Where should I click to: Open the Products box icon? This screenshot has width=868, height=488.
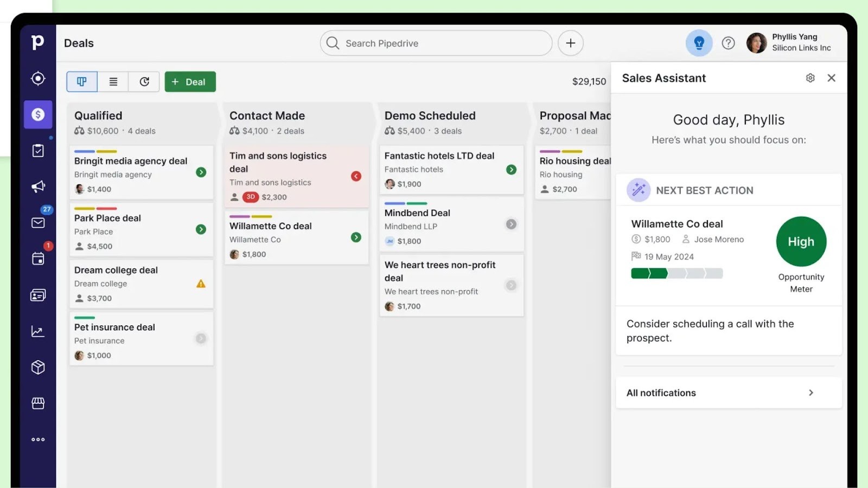click(x=38, y=367)
